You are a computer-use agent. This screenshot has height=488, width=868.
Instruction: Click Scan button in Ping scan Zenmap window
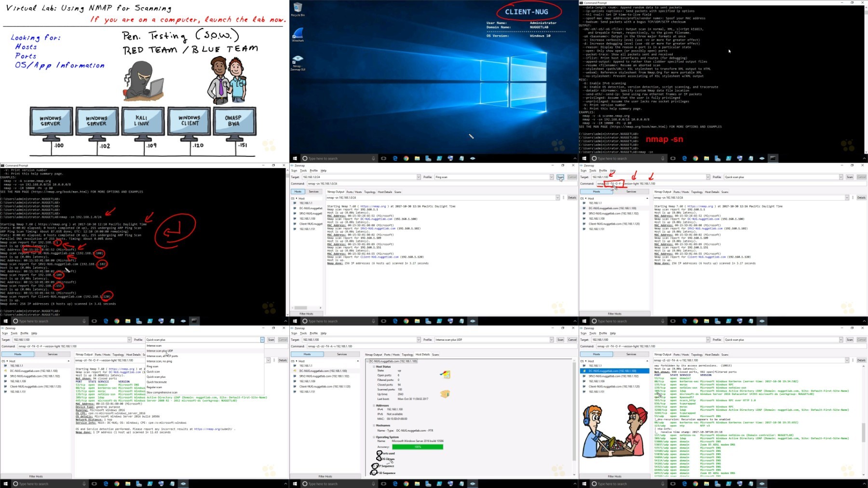[x=560, y=177]
